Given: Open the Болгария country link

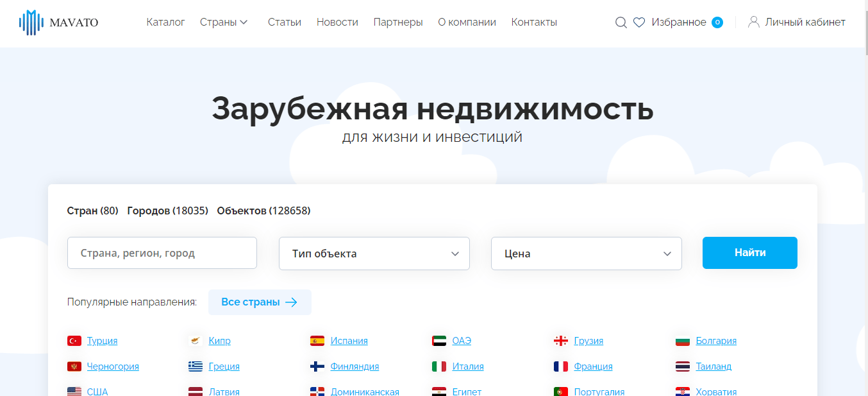Looking at the screenshot, I should coord(716,341).
